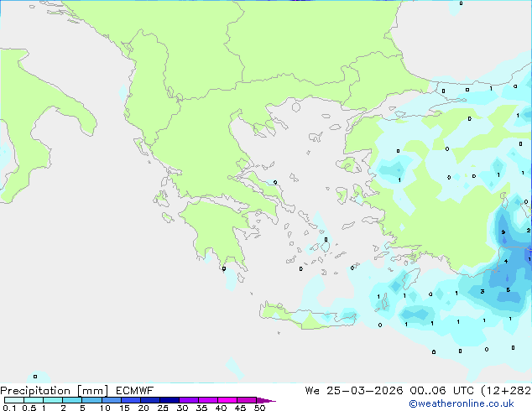
Task: Click the 'ECMWF' model label
Action: (135, 391)
